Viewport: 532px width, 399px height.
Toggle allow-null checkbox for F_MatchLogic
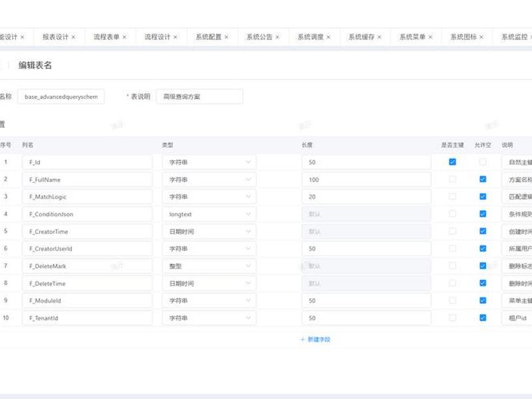[x=483, y=196]
